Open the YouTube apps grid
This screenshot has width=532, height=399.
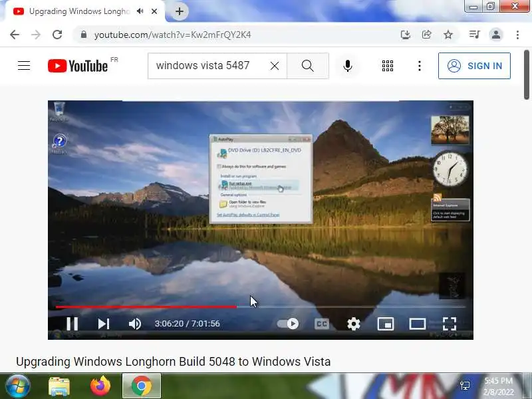click(388, 66)
